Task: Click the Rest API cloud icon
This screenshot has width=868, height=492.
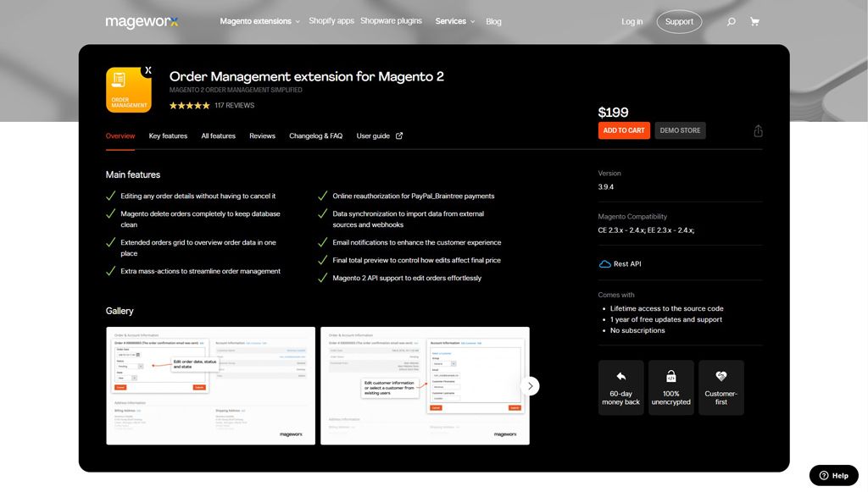Action: tap(604, 263)
